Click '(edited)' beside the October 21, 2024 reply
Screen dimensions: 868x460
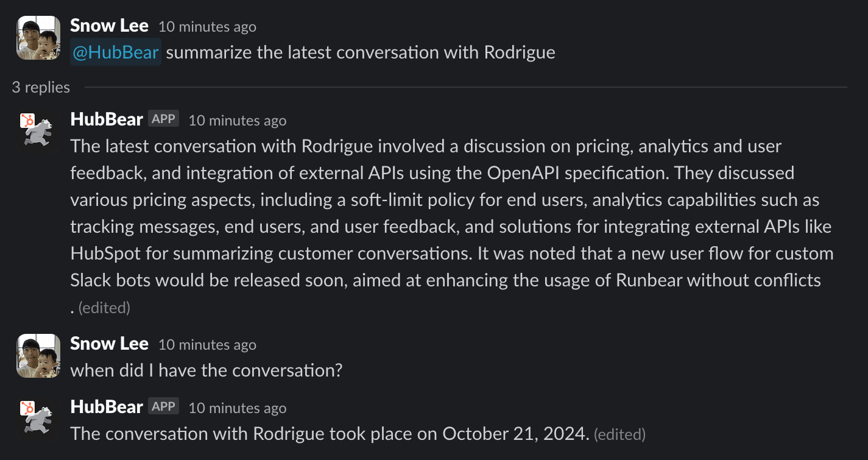(x=619, y=434)
